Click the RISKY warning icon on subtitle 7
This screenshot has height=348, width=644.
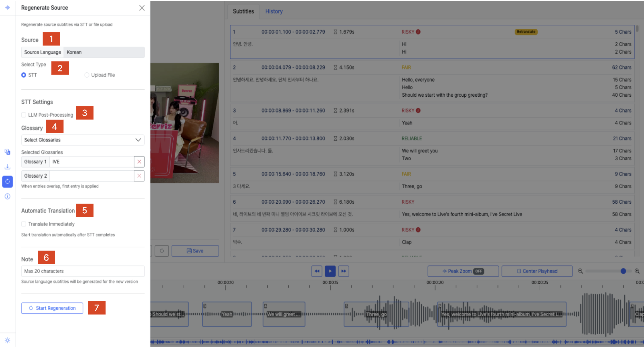pyautogui.click(x=418, y=230)
